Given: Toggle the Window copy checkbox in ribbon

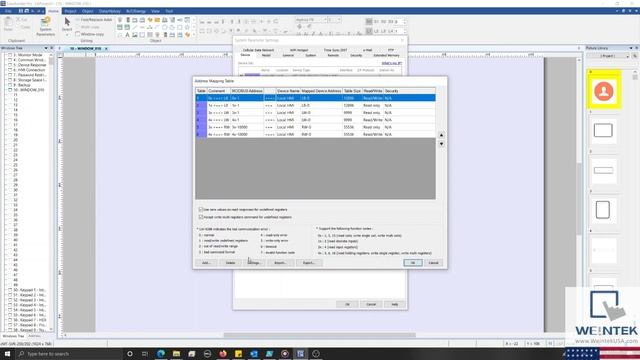Looking at the screenshot, I should point(78,34).
